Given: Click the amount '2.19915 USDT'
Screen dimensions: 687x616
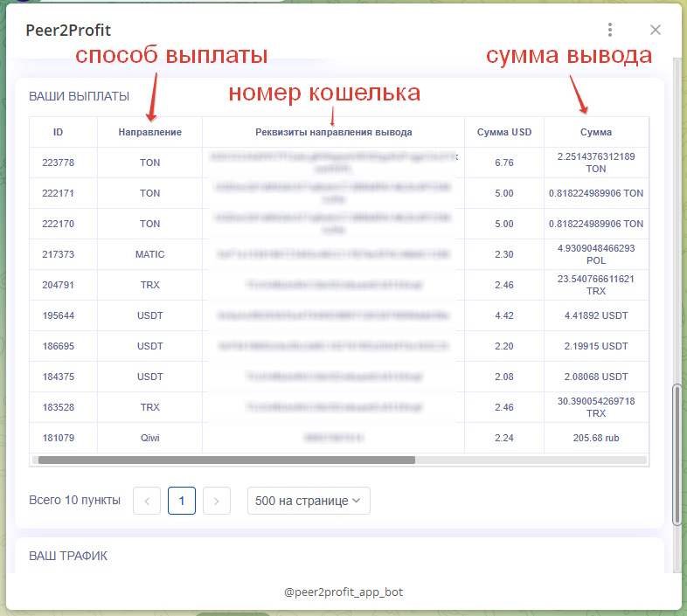Looking at the screenshot, I should [596, 346].
